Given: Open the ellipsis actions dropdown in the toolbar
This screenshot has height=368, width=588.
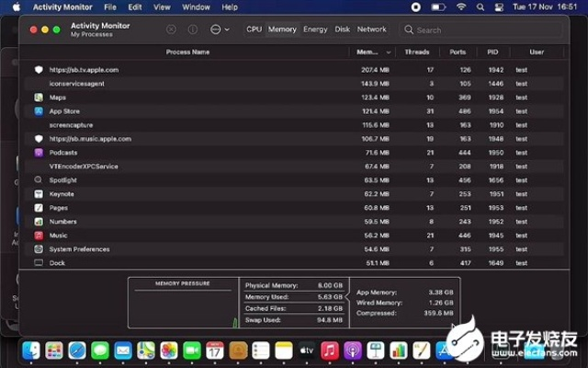Looking at the screenshot, I should 219,29.
